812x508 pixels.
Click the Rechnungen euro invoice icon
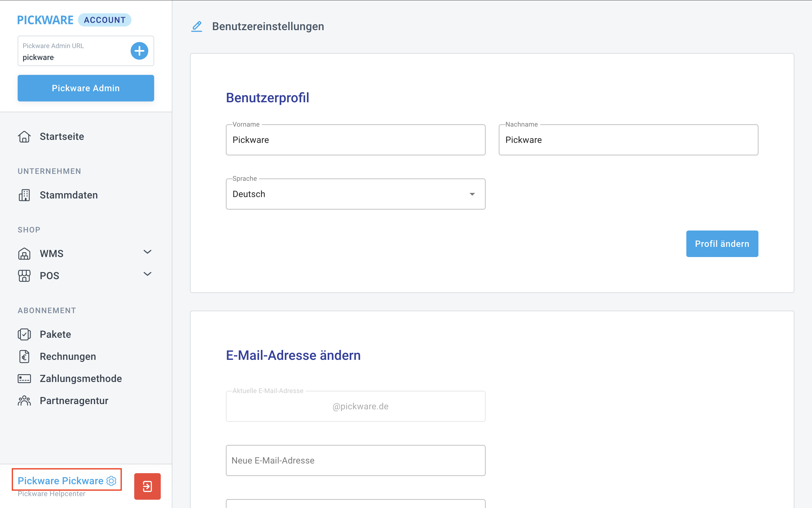pyautogui.click(x=24, y=356)
